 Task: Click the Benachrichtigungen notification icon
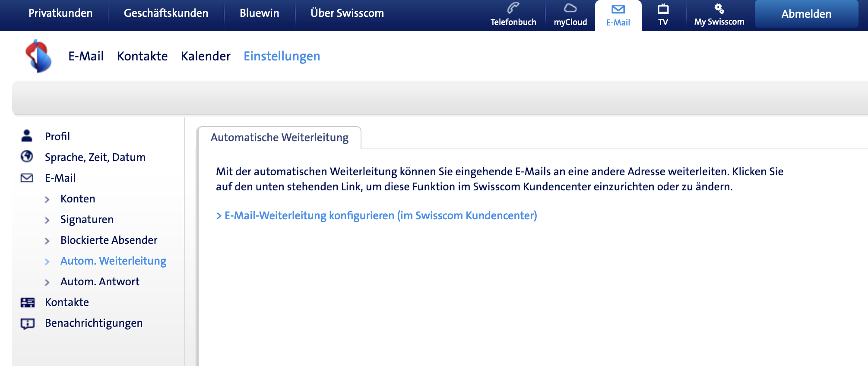pyautogui.click(x=28, y=323)
